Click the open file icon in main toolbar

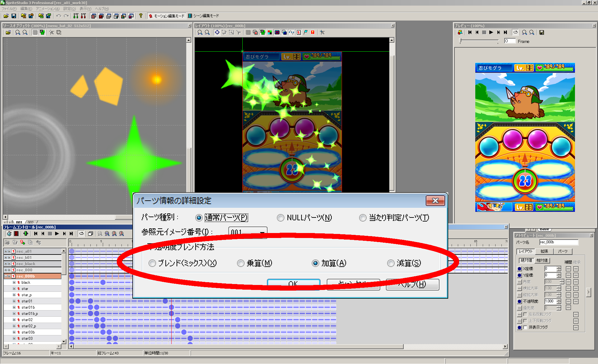pos(6,16)
